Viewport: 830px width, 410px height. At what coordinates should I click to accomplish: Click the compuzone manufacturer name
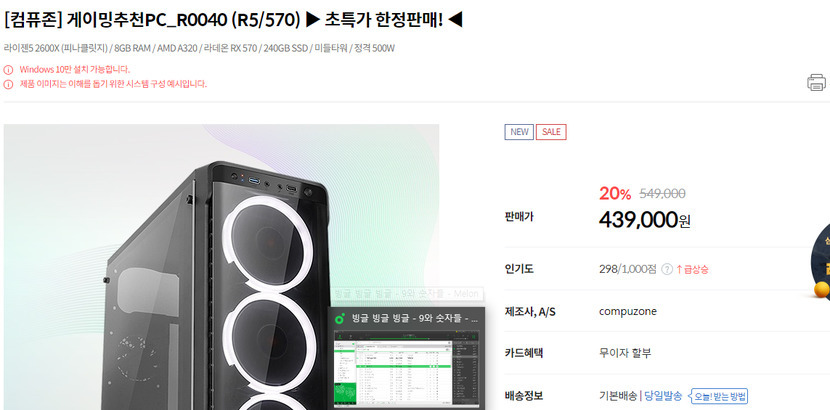[628, 311]
